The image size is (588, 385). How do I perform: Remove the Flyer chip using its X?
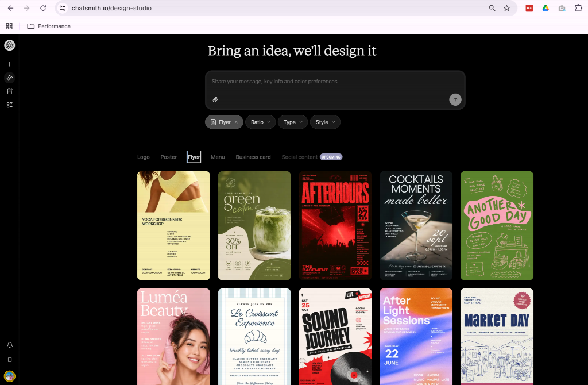(236, 122)
